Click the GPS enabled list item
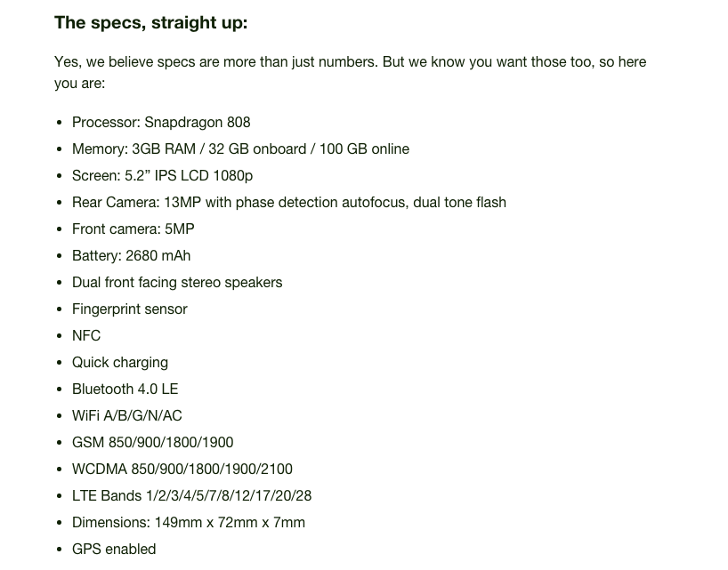 click(114, 550)
